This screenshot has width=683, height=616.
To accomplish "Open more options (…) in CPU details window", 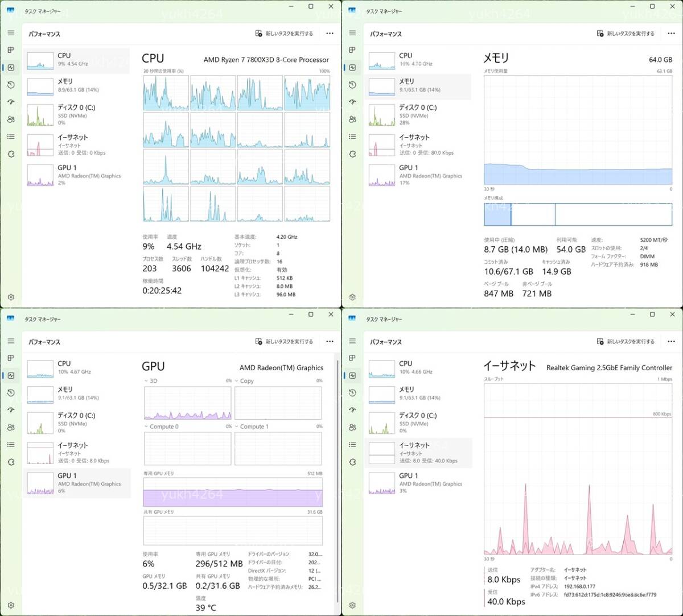I will pos(330,34).
